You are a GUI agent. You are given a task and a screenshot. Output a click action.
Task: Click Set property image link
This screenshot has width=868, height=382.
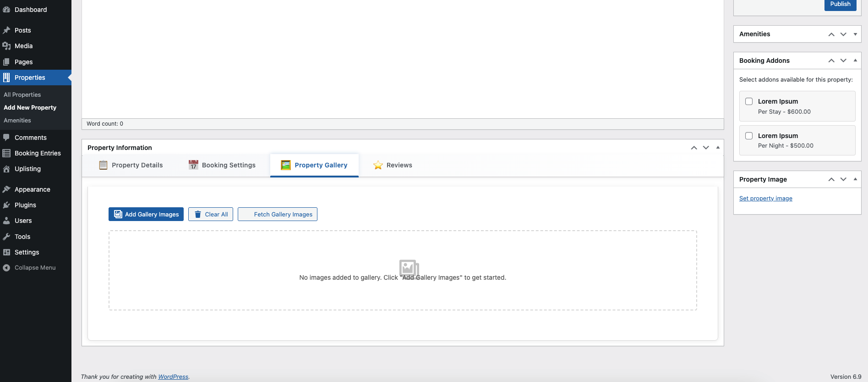coord(766,199)
